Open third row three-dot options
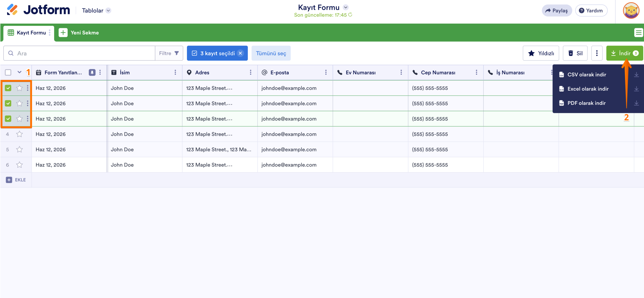The image size is (644, 298). (27, 119)
